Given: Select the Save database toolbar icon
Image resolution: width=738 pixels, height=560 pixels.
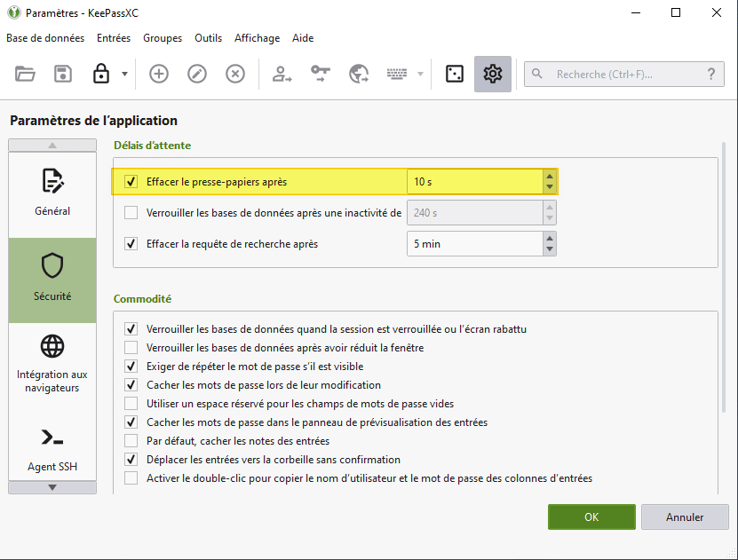Looking at the screenshot, I should tap(62, 74).
